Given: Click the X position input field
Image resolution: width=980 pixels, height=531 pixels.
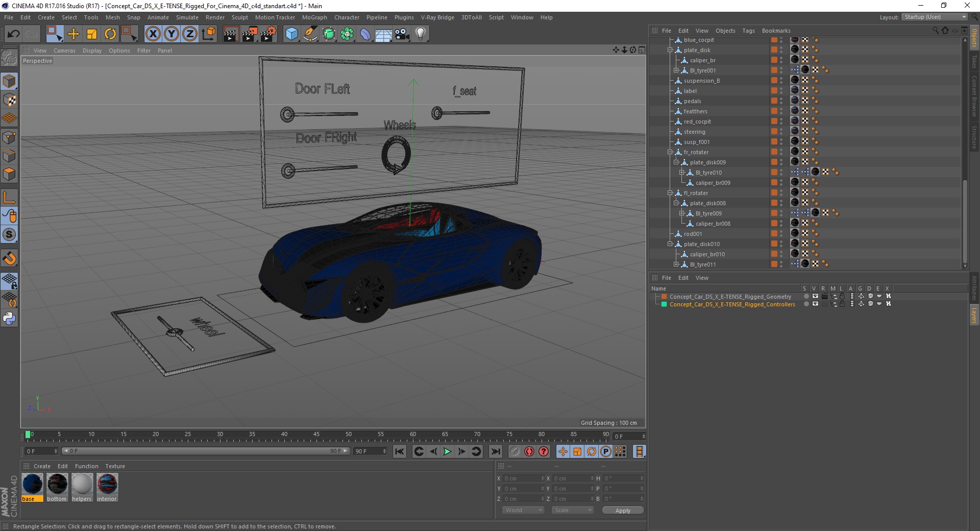Looking at the screenshot, I should pos(524,478).
